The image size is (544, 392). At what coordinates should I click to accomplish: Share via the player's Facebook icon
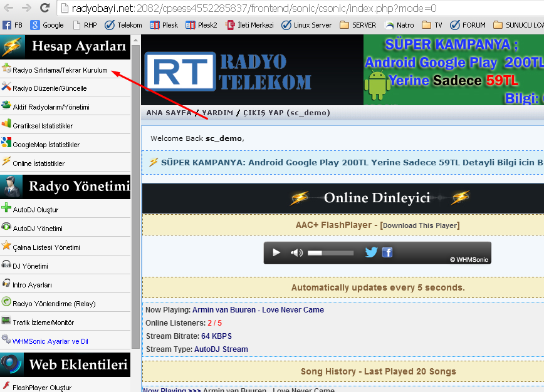387,252
